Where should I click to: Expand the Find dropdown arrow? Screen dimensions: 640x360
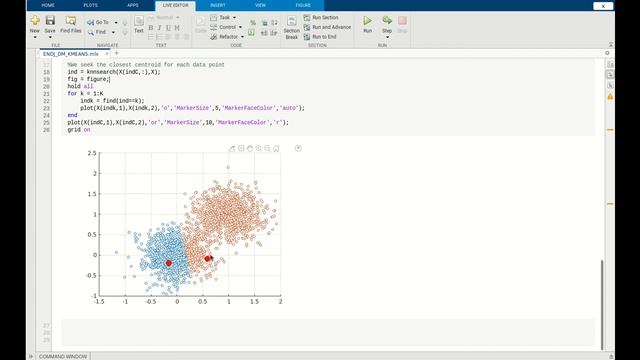pyautogui.click(x=113, y=32)
